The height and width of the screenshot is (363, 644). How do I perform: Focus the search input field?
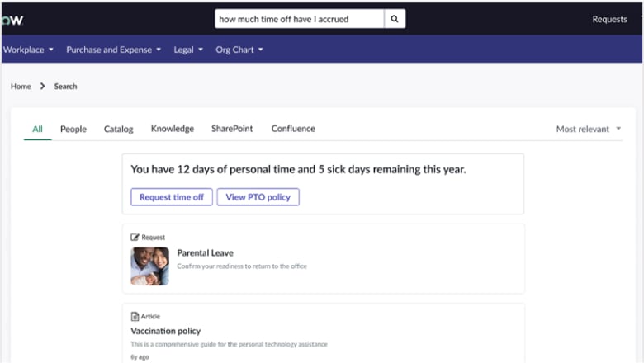click(x=300, y=19)
